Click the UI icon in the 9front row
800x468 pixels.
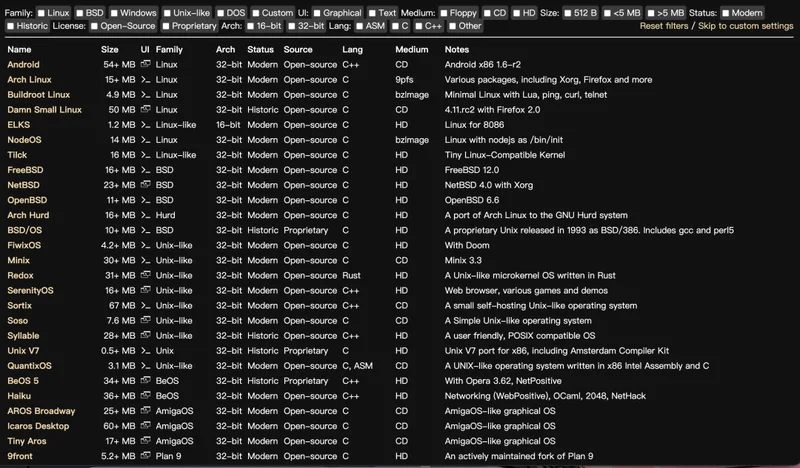coord(145,456)
